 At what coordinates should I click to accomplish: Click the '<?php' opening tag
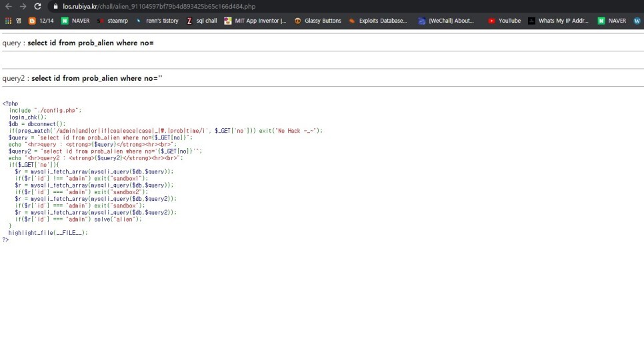(x=10, y=103)
